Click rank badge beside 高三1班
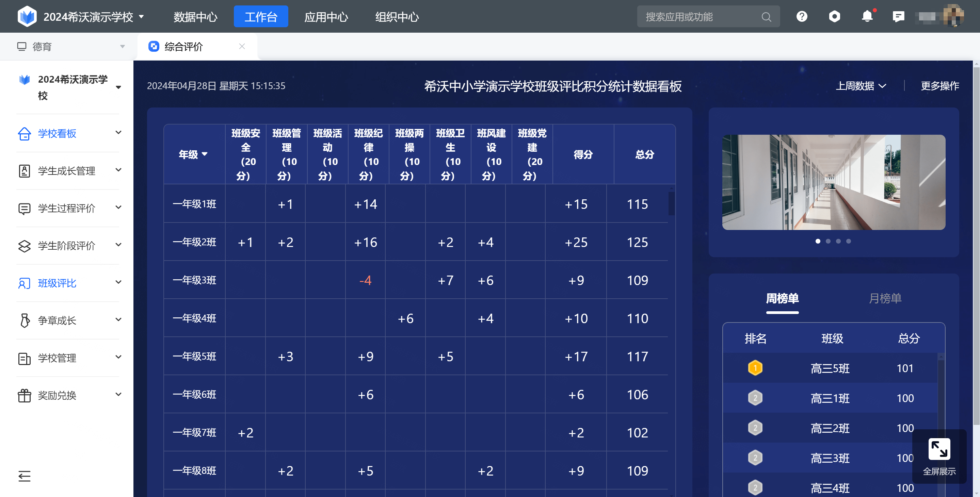This screenshot has height=497, width=980. point(755,398)
